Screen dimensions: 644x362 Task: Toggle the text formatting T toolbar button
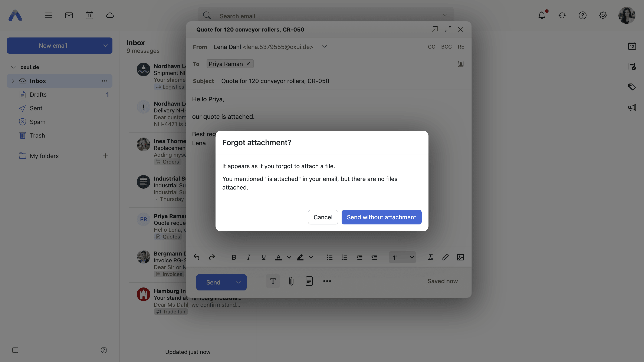273,281
